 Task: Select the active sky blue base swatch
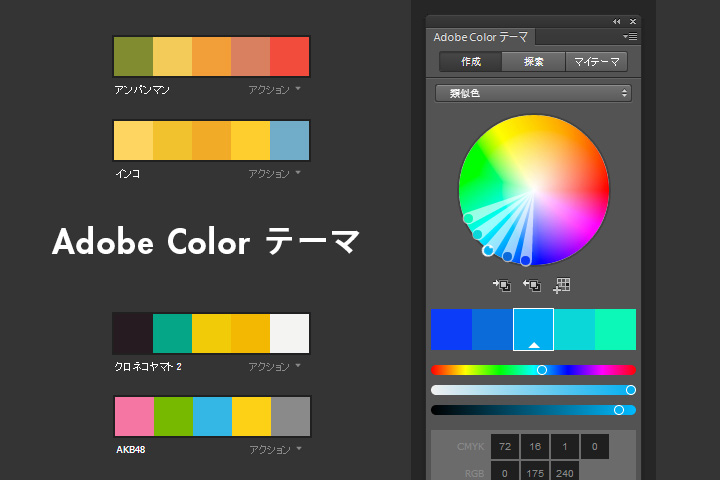[533, 329]
